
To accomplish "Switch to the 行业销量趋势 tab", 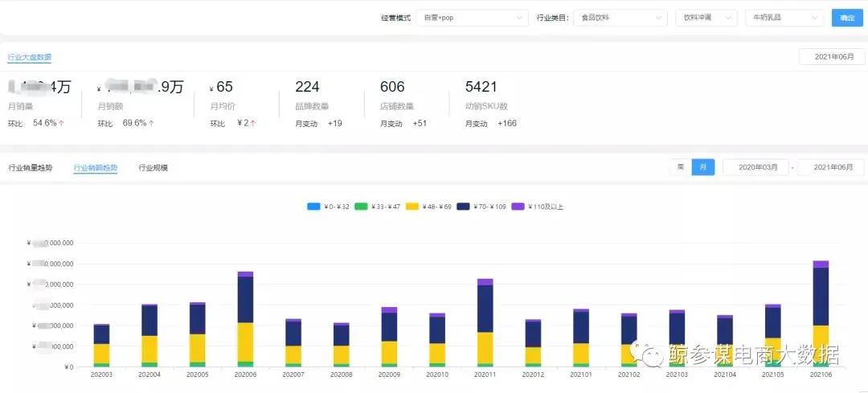I will (30, 168).
